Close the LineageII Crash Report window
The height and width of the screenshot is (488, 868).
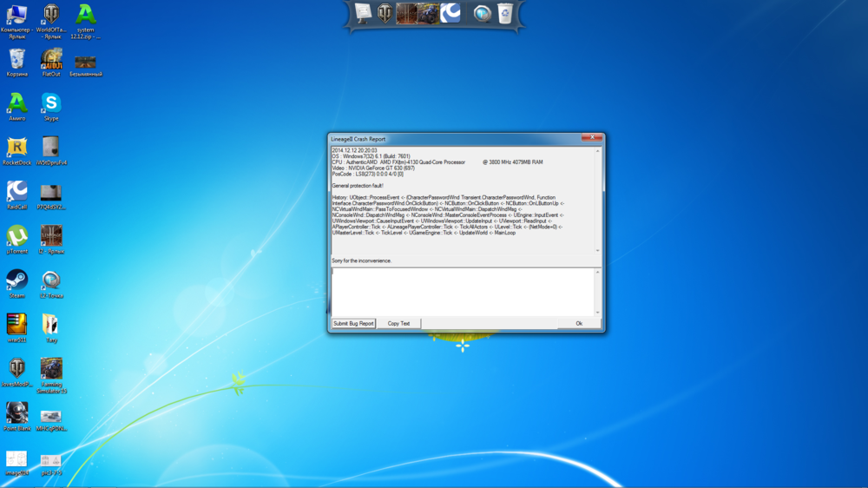click(591, 138)
